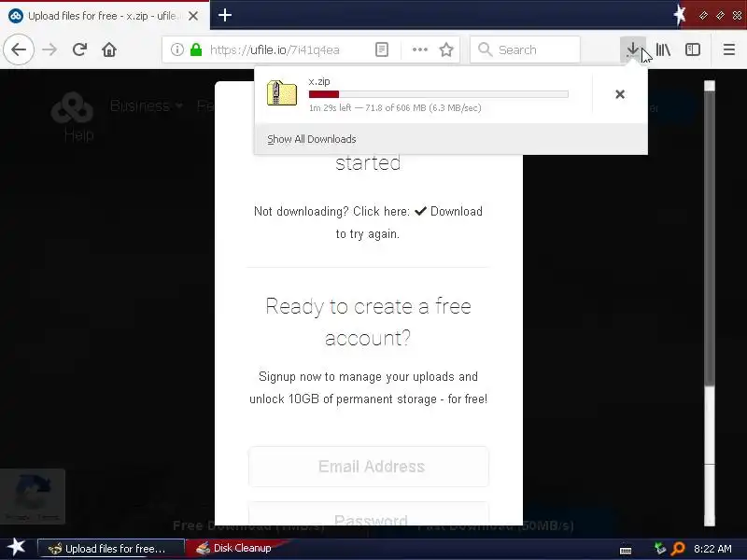Open the Firefox hamburger menu
This screenshot has height=560, width=747.
[729, 49]
